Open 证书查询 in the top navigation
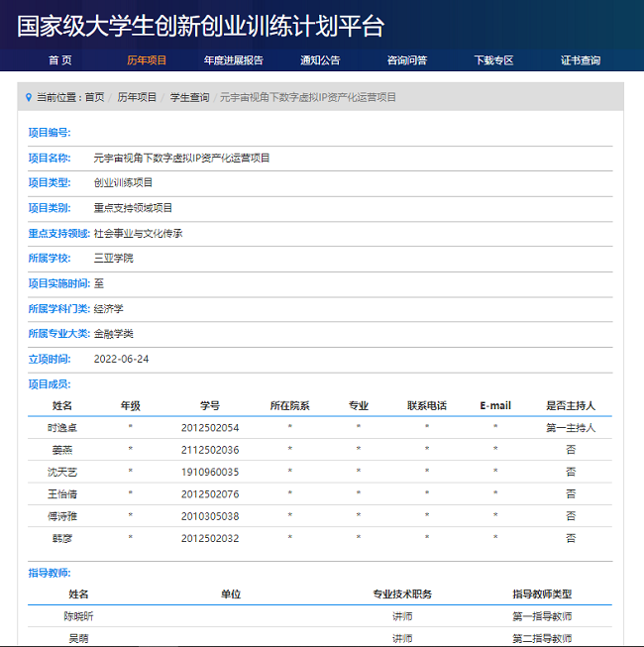 [581, 60]
